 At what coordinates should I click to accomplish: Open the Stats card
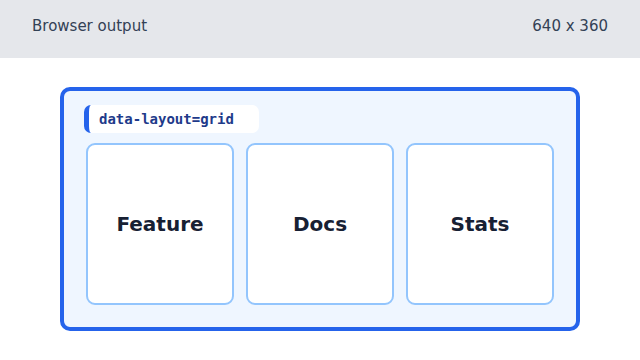point(480,224)
